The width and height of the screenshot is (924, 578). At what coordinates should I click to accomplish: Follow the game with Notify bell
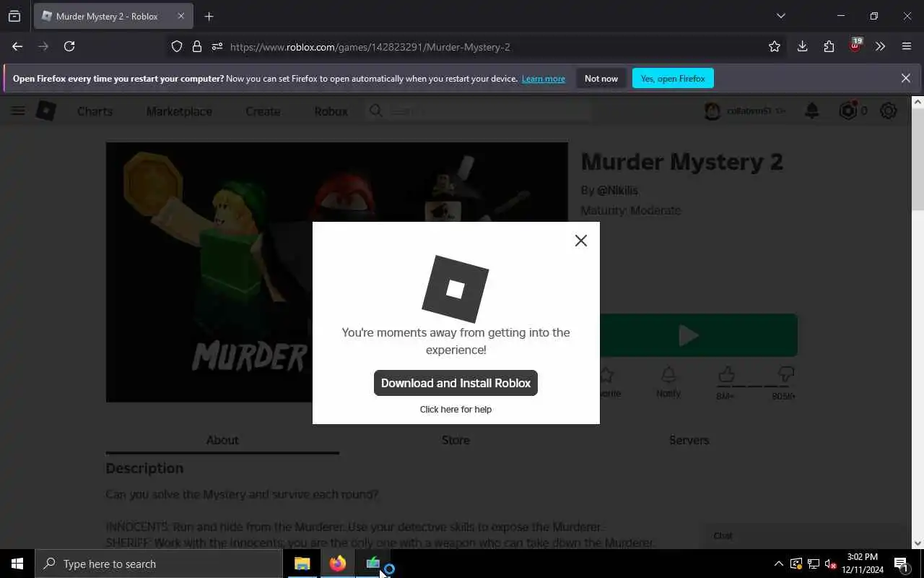668,382
